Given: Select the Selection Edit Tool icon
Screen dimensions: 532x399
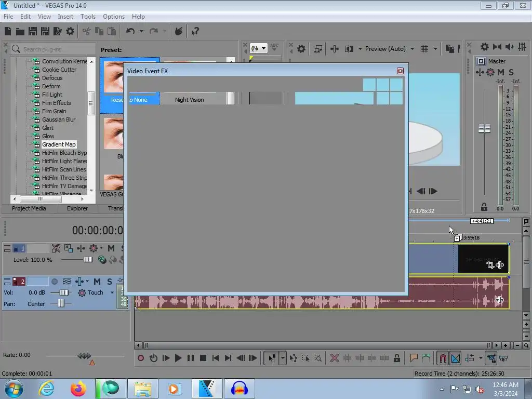Looking at the screenshot, I should coord(305,358).
